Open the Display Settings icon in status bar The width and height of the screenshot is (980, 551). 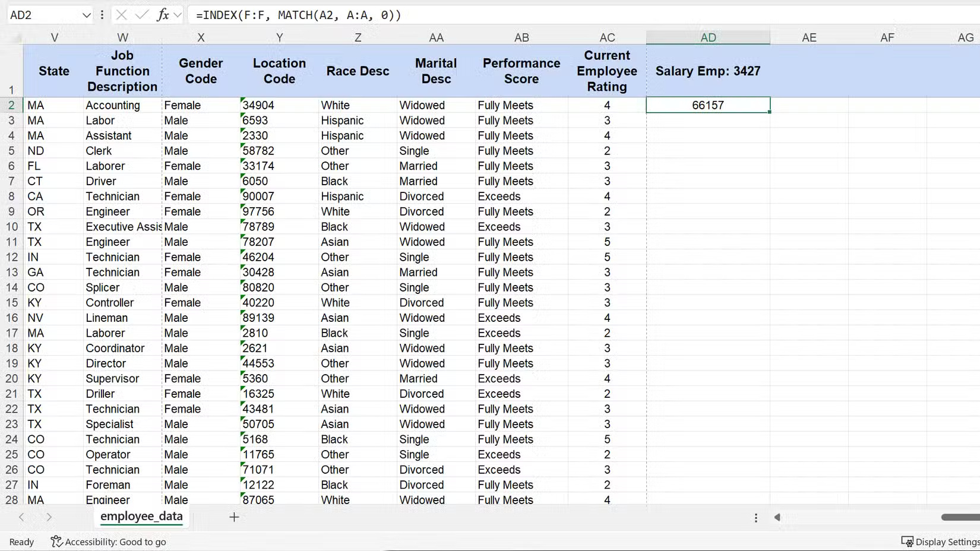pos(908,541)
